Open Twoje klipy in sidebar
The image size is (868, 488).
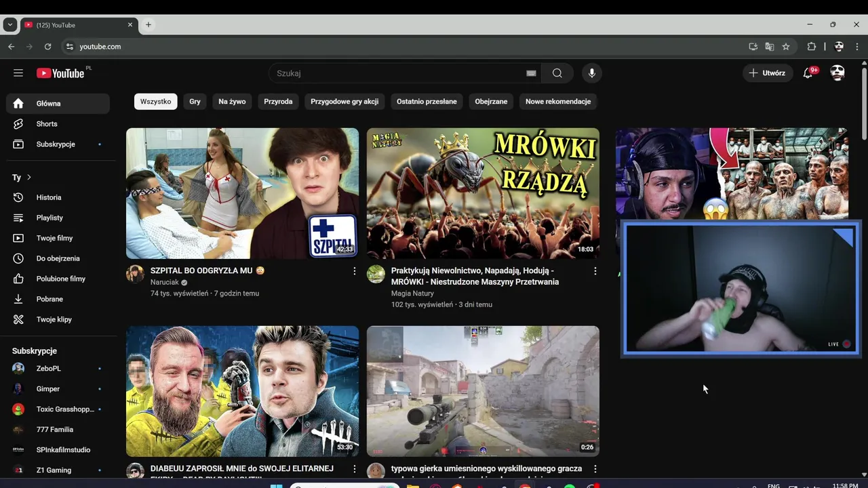(x=58, y=319)
